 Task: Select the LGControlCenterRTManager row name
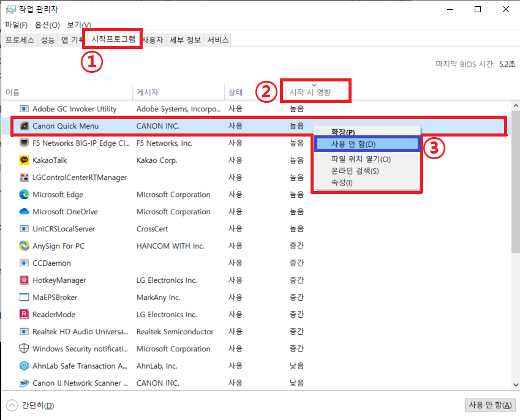coord(80,178)
